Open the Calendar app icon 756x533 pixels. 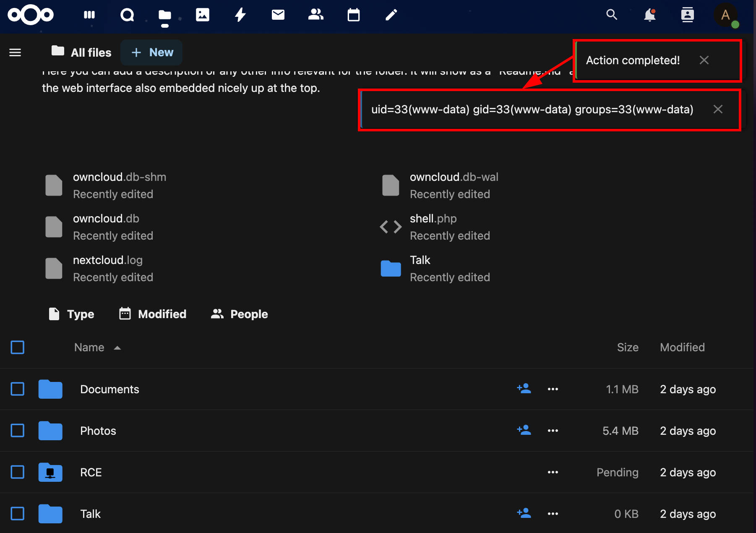point(354,15)
